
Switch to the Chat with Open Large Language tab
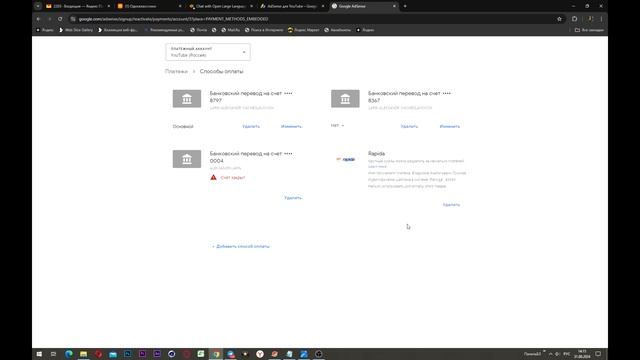[x=220, y=6]
